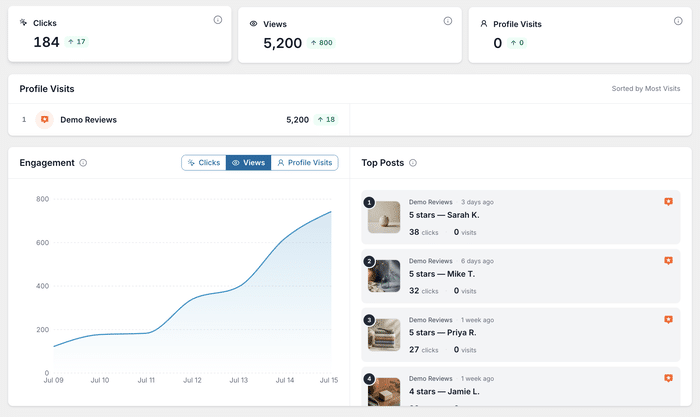Click the person icon beside Profile Visits card title
The height and width of the screenshot is (417, 700).
[483, 24]
